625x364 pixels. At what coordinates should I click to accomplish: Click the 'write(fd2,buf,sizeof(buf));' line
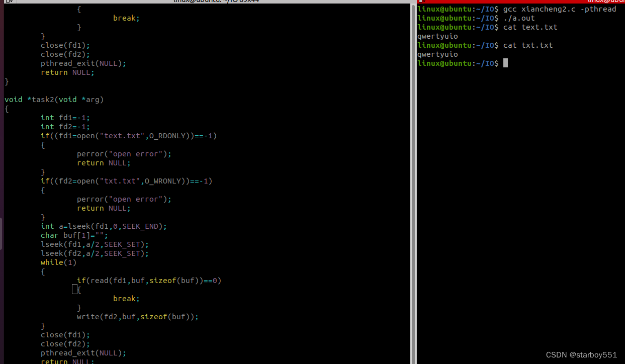(138, 317)
